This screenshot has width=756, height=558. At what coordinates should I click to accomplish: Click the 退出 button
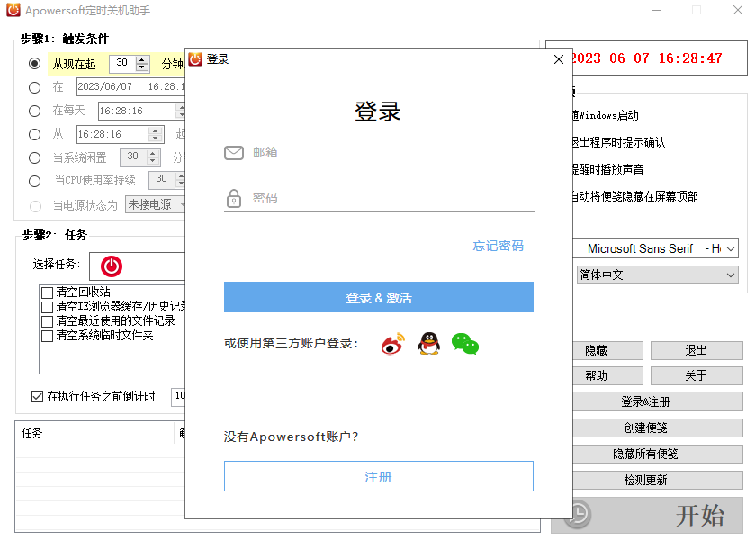[x=697, y=351]
